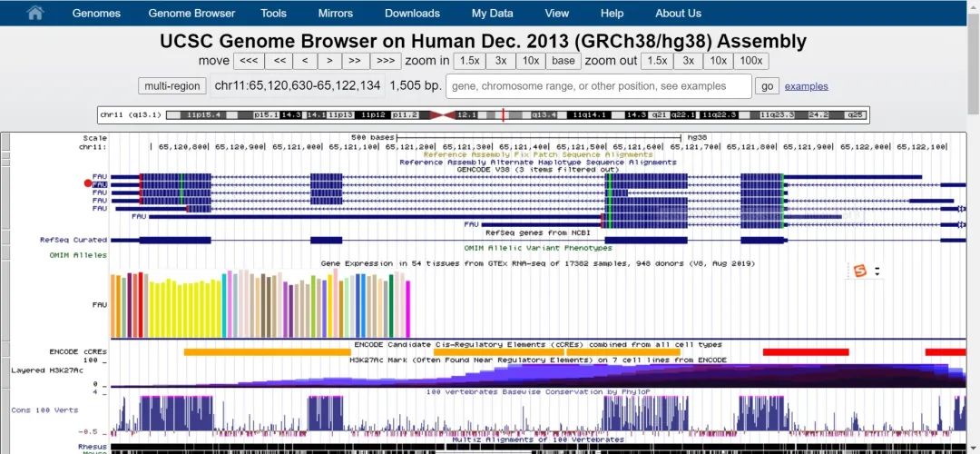Image resolution: width=980 pixels, height=454 pixels.
Task: Zoom out 1.5x
Action: click(x=657, y=61)
